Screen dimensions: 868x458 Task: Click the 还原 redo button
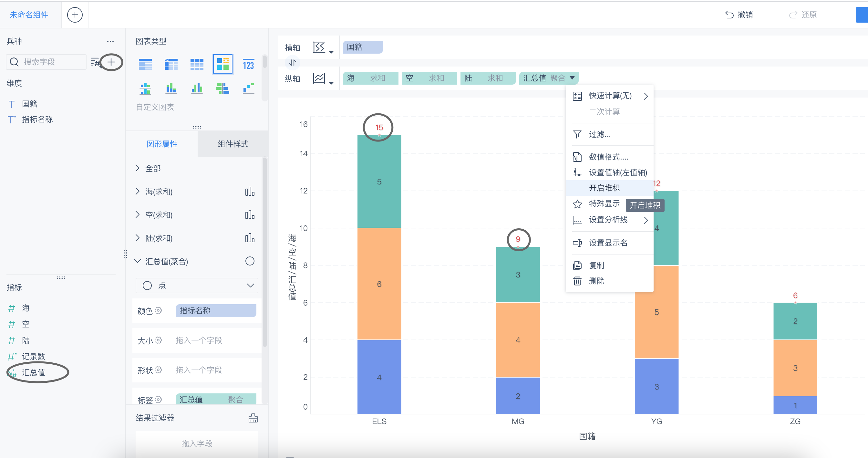802,15
